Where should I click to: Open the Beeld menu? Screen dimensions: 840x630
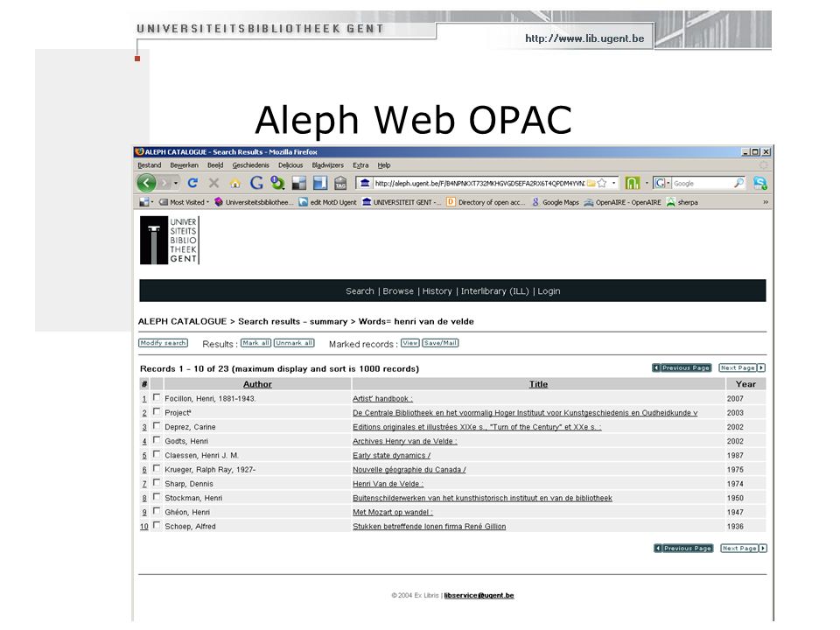tap(215, 165)
